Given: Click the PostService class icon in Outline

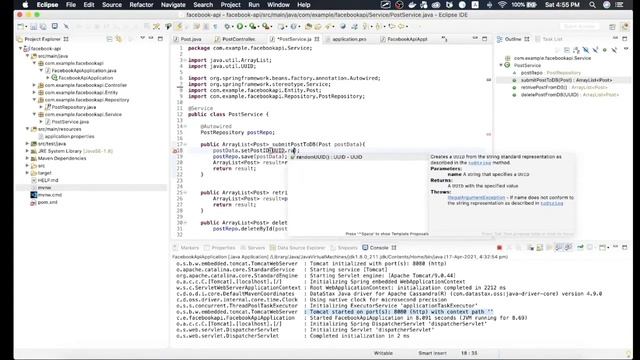Looking at the screenshot, I should [507, 65].
